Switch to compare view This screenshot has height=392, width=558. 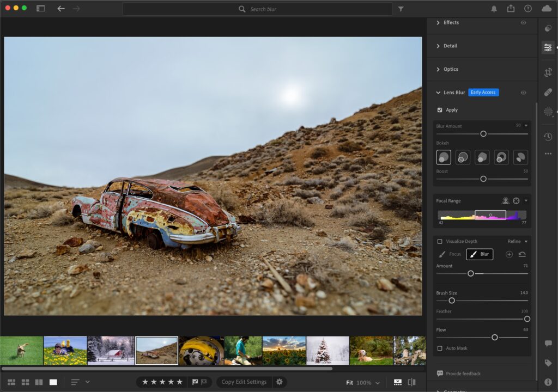point(39,382)
